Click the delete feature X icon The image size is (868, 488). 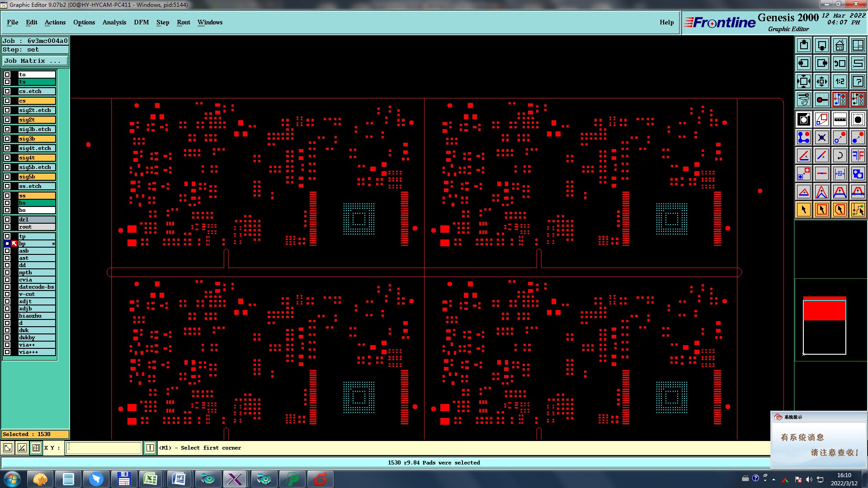tap(822, 137)
